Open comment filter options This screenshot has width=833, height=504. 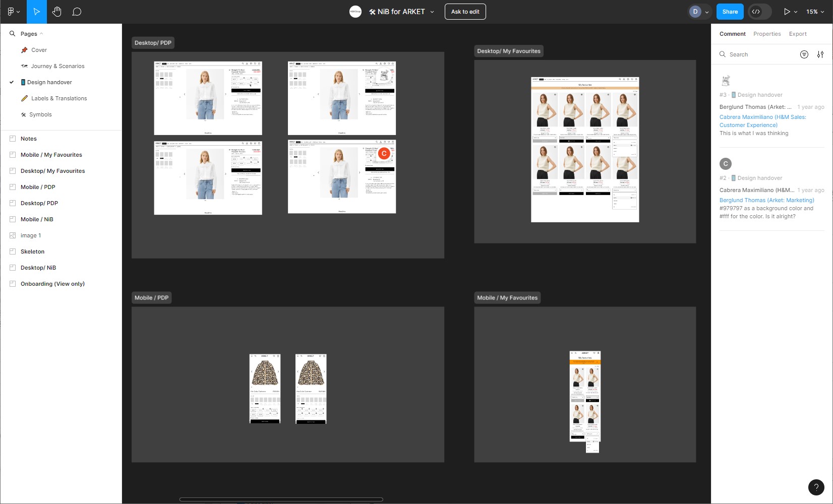pyautogui.click(x=804, y=54)
